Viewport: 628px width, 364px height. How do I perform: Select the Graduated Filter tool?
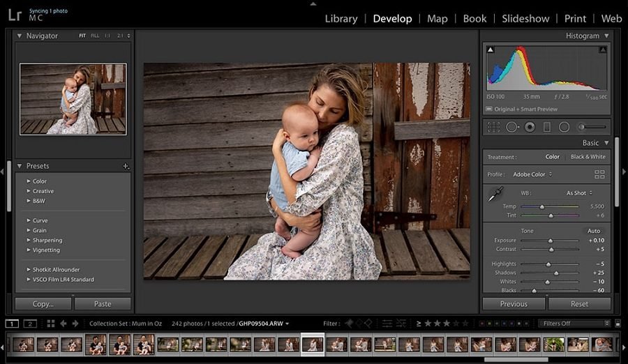coord(547,127)
